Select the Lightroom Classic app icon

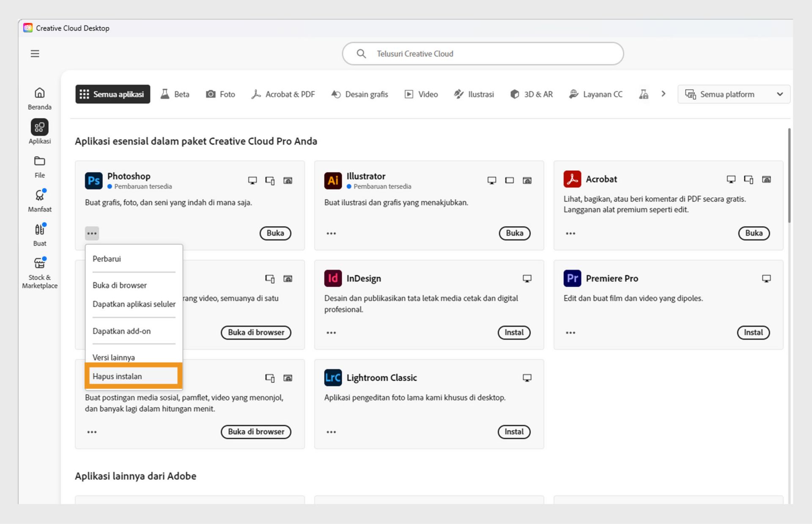(x=333, y=377)
